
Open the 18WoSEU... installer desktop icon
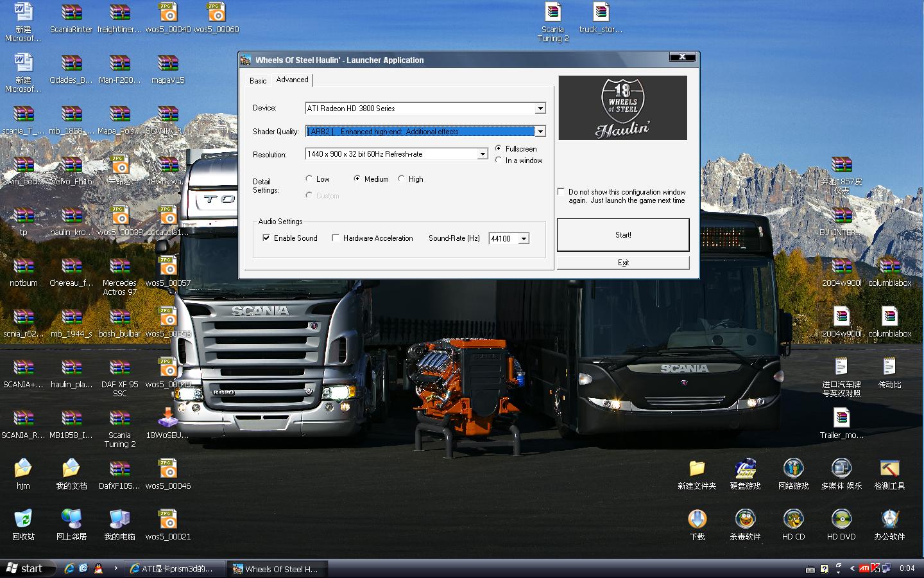click(x=167, y=419)
